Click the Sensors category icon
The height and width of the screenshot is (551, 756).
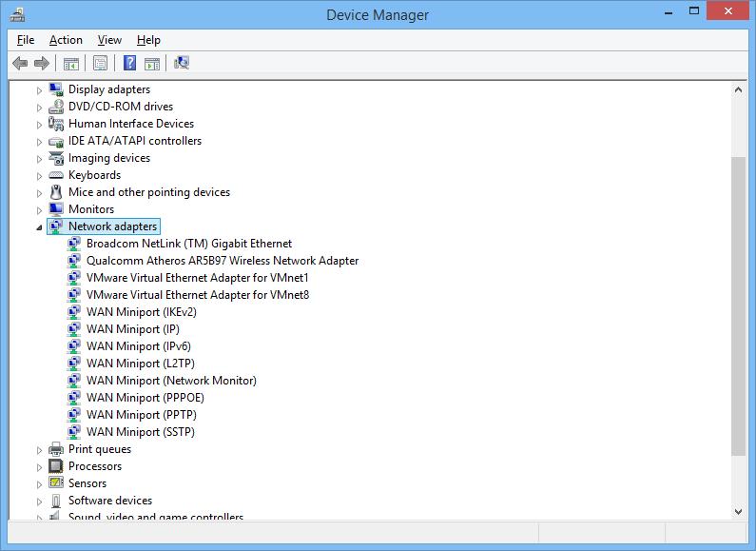(x=56, y=483)
